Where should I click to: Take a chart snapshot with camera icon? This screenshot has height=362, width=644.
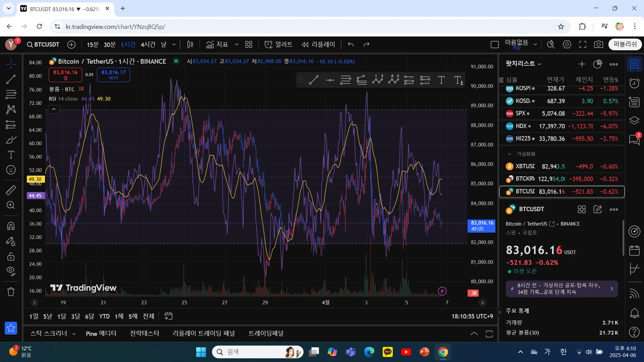[x=598, y=45]
